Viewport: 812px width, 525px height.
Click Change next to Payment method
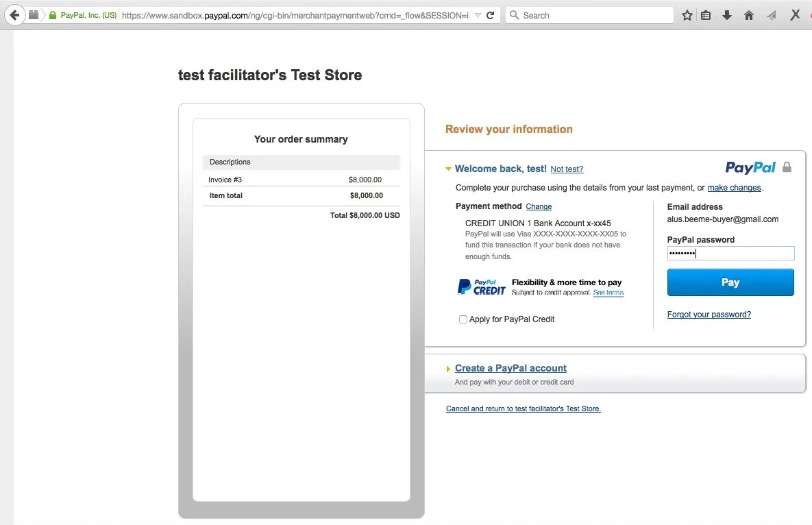click(x=539, y=206)
